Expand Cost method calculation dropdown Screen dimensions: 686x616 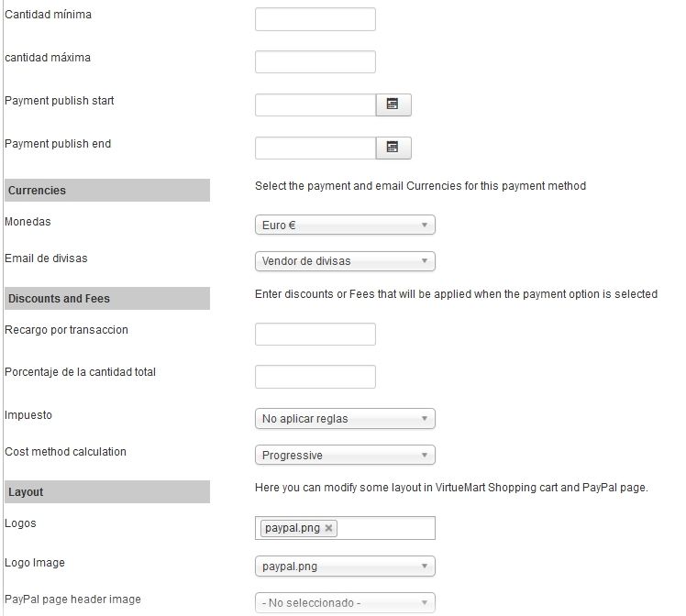(x=345, y=455)
